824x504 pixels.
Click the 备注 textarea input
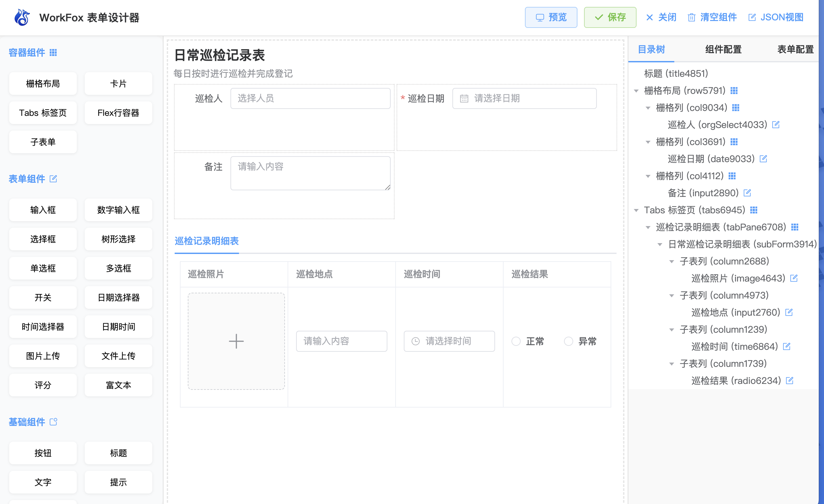[x=310, y=173]
